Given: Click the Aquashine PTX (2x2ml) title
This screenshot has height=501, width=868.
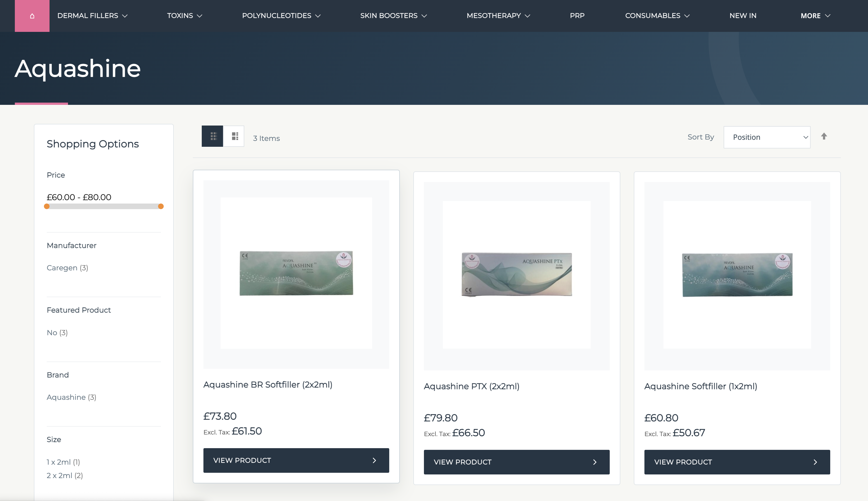Looking at the screenshot, I should (x=471, y=386).
